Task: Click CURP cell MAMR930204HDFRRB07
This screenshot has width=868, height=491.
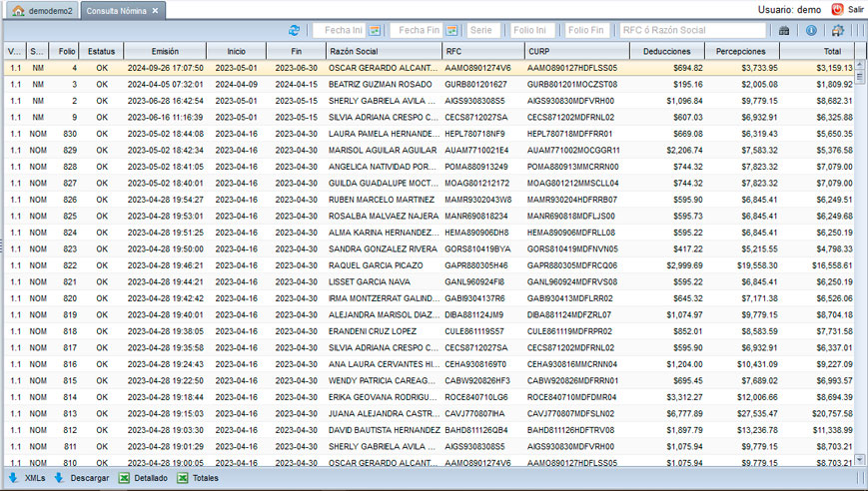Action: click(572, 200)
